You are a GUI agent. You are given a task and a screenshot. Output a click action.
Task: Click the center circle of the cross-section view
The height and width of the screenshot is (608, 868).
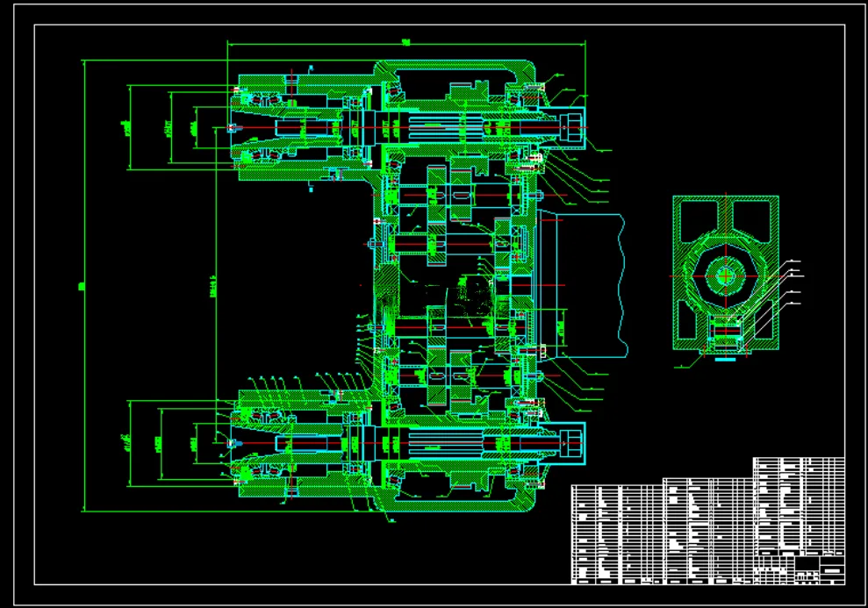pos(725,275)
